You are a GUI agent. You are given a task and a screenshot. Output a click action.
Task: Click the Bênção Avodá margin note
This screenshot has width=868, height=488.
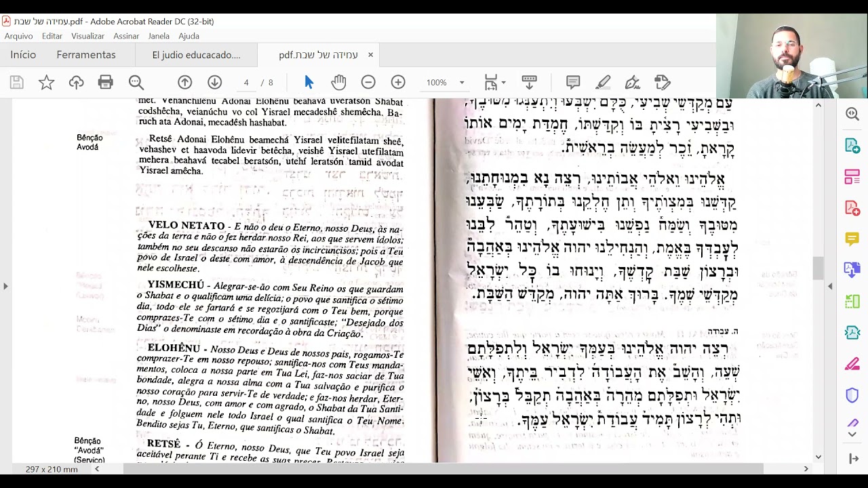pyautogui.click(x=89, y=142)
